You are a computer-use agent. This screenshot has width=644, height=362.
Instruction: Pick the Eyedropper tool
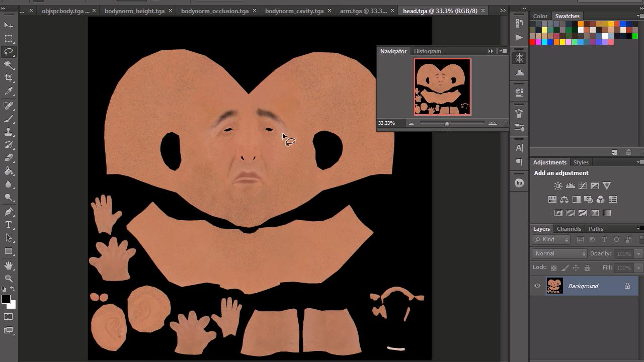(9, 92)
